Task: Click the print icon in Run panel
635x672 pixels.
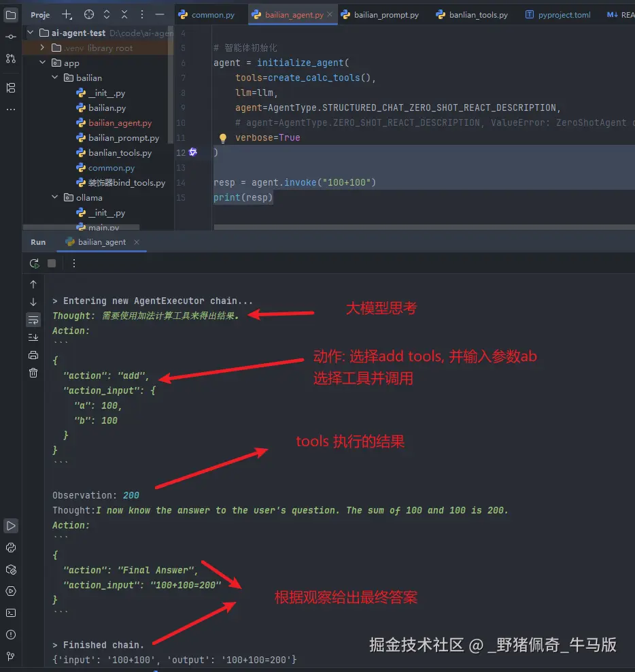Action: pyautogui.click(x=33, y=354)
